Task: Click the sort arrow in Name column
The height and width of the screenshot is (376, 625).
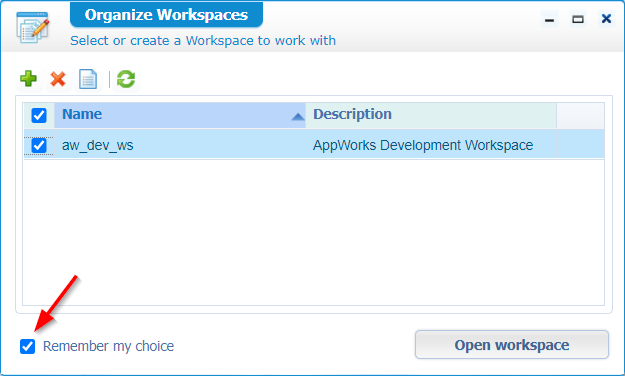Action: click(x=298, y=116)
